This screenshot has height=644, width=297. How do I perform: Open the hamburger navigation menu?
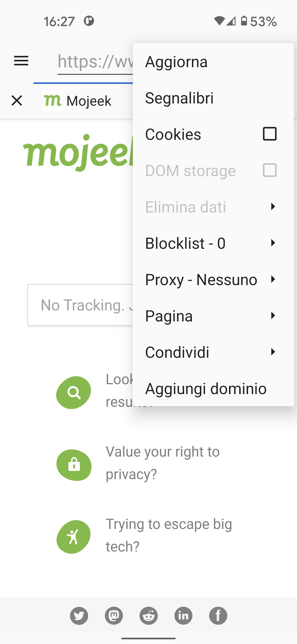click(21, 61)
